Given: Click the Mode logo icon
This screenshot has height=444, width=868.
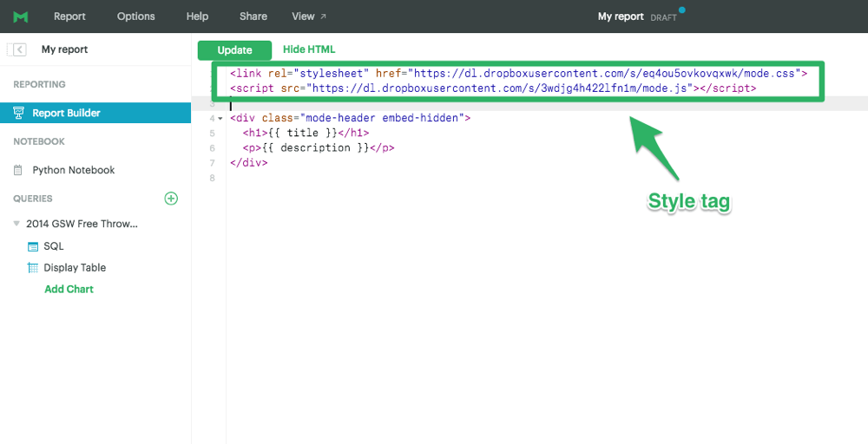Looking at the screenshot, I should (x=21, y=16).
